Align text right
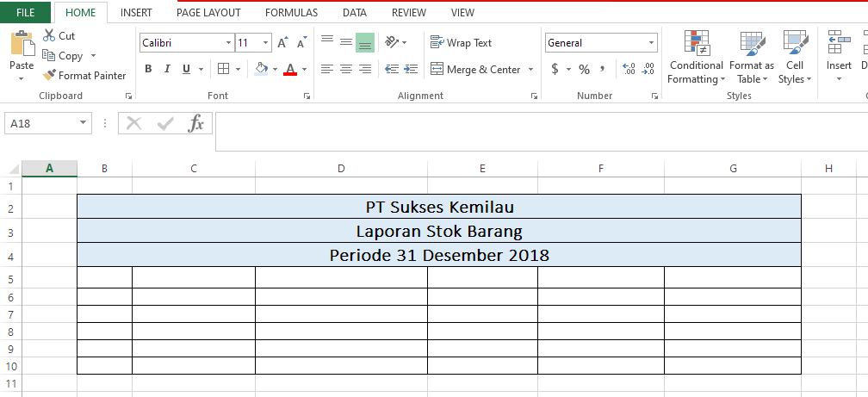The width and height of the screenshot is (868, 397). click(365, 69)
